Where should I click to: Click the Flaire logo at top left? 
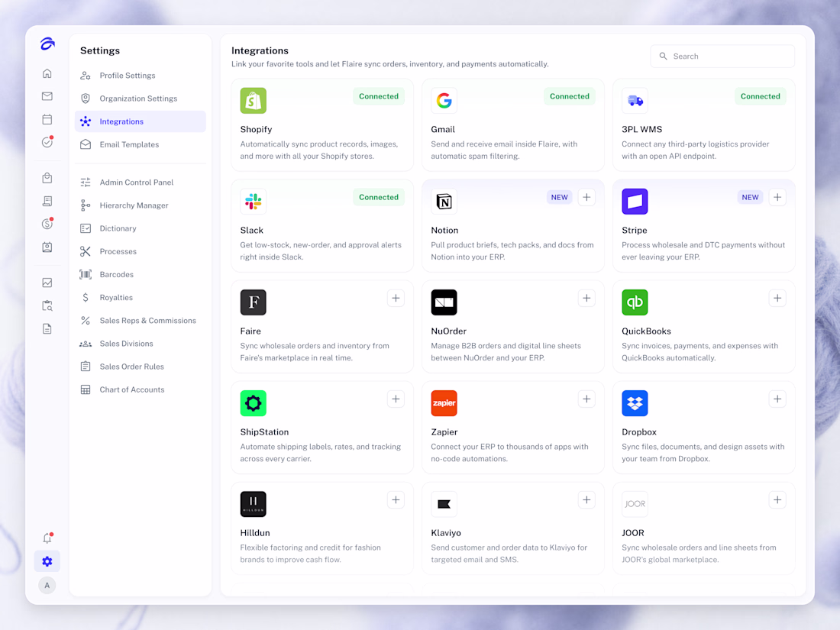[x=47, y=44]
